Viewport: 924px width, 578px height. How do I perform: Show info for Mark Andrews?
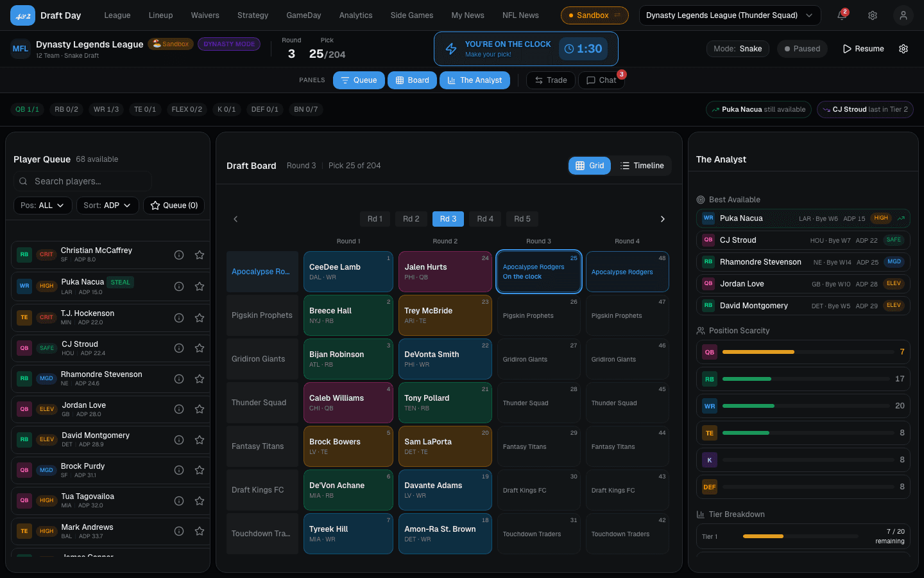(179, 531)
